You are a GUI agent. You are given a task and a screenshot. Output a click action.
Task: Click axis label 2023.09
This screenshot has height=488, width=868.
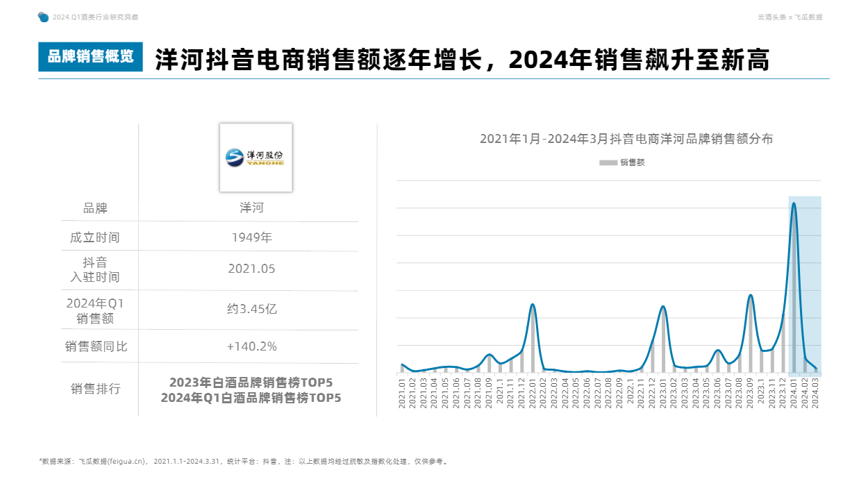coord(751,393)
